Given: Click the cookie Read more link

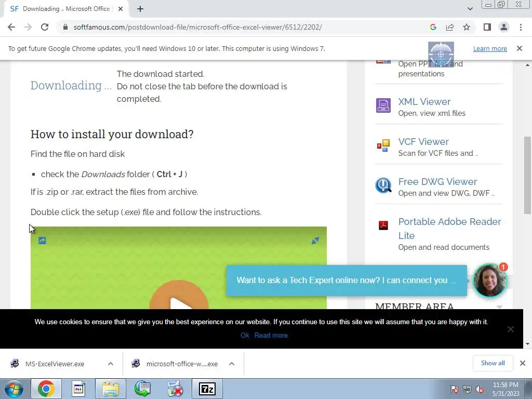Looking at the screenshot, I should pyautogui.click(x=271, y=335).
